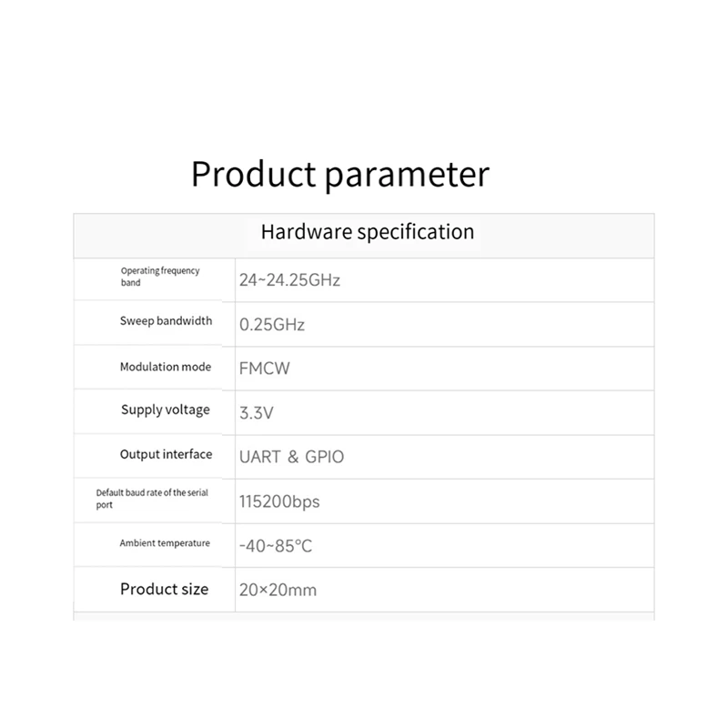This screenshot has height=728, width=728.
Task: Click the Ambient temperature label
Action: [165, 542]
